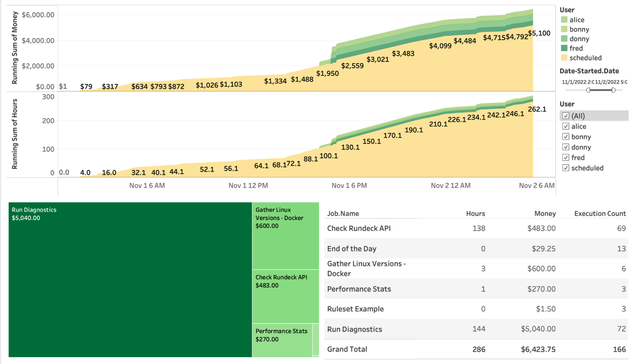Uncheck scheduled in the User filter
The height and width of the screenshot is (364, 634).
pos(566,168)
